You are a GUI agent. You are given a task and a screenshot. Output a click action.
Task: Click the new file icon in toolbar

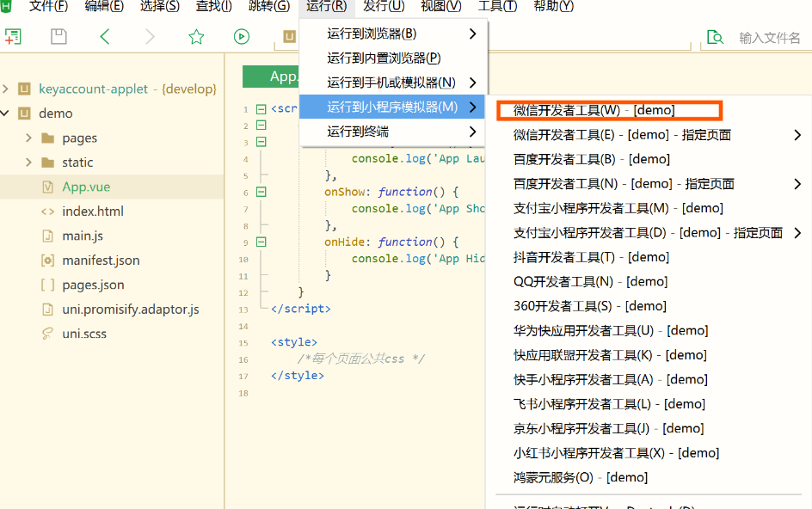(12, 37)
